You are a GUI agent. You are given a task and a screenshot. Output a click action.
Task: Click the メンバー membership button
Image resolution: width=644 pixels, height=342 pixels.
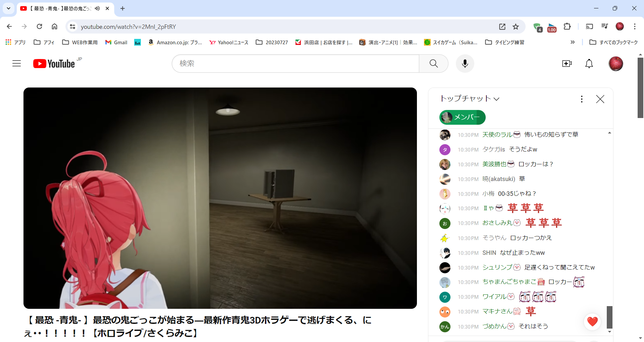pos(462,117)
